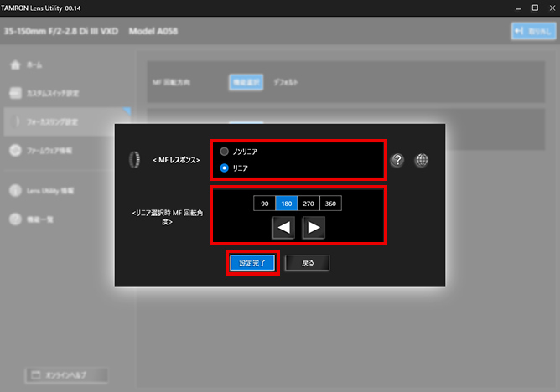
Task: Click the disconnect button at top right
Action: 533,31
